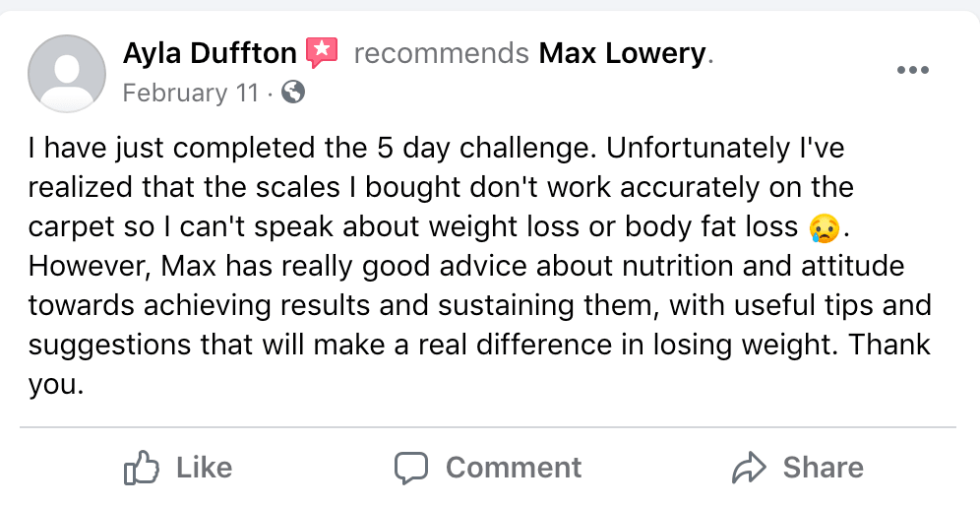980x506 pixels.
Task: Click the line starting with carpet so
Action: click(440, 227)
